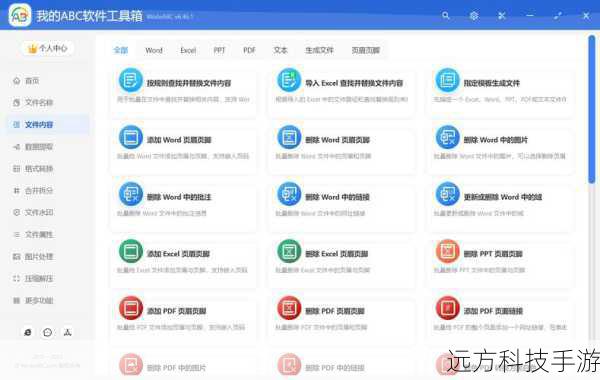Viewport: 600px width, 380px height.
Task: Open the browser icon at sidebar bottom
Action: click(28, 333)
